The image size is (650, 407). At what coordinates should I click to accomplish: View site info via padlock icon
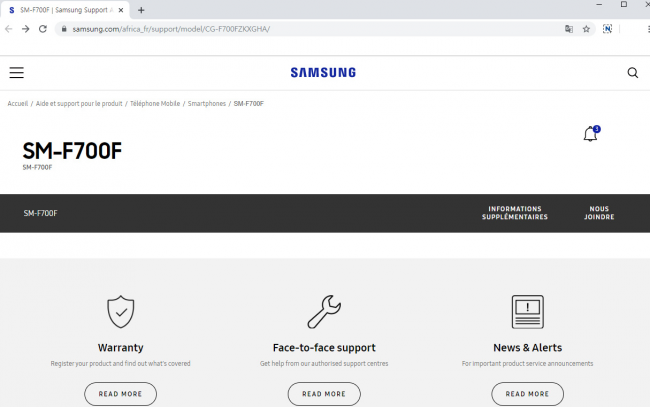[x=64, y=29]
